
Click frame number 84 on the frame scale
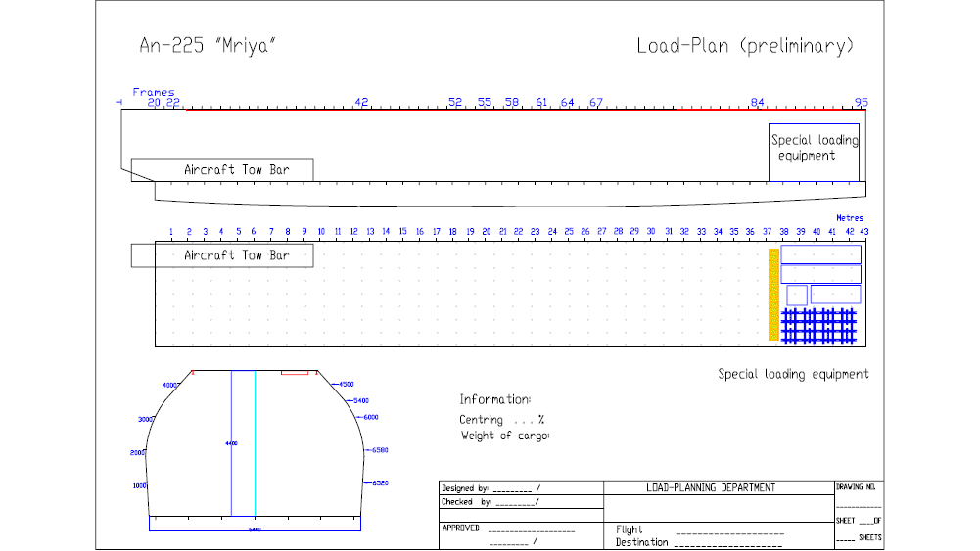[757, 102]
